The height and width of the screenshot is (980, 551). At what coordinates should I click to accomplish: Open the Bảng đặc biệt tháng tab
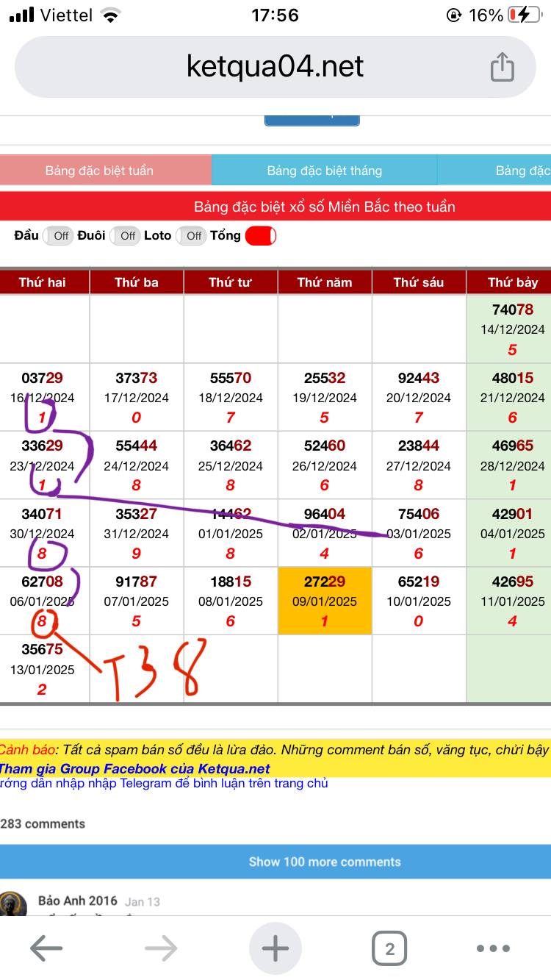(x=324, y=171)
